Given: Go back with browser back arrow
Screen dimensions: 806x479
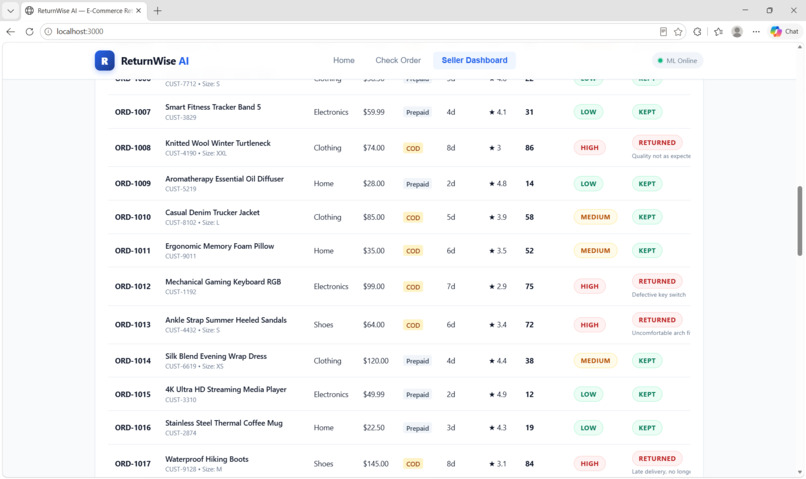Looking at the screenshot, I should pyautogui.click(x=11, y=31).
